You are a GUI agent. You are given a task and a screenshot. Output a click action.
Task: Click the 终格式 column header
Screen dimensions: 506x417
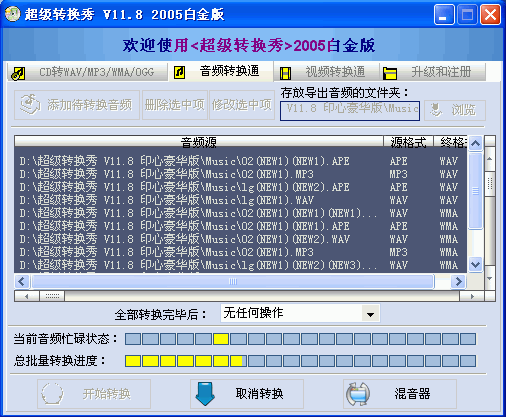tap(450, 142)
